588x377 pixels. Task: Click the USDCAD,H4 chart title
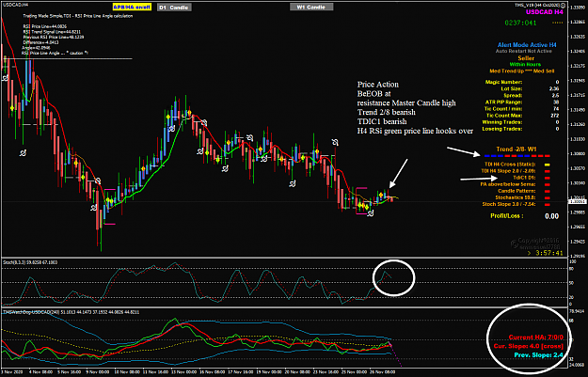15,5
